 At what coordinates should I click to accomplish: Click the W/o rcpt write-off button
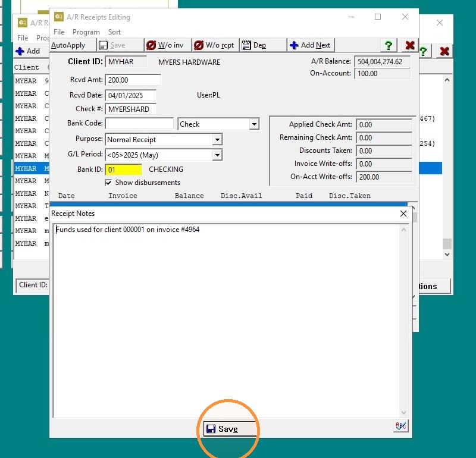pos(215,45)
